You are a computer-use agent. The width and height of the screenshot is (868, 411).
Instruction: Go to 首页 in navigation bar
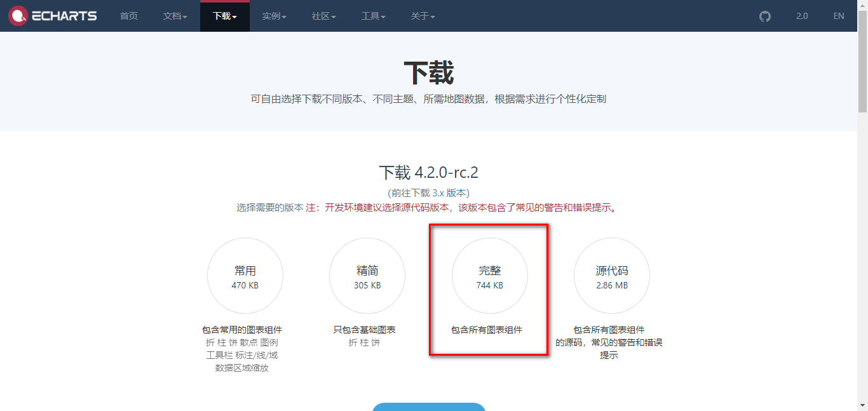129,16
